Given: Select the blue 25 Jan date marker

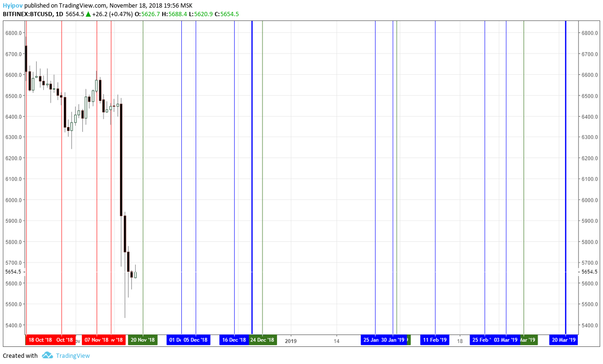Looking at the screenshot, I should pyautogui.click(x=370, y=340).
